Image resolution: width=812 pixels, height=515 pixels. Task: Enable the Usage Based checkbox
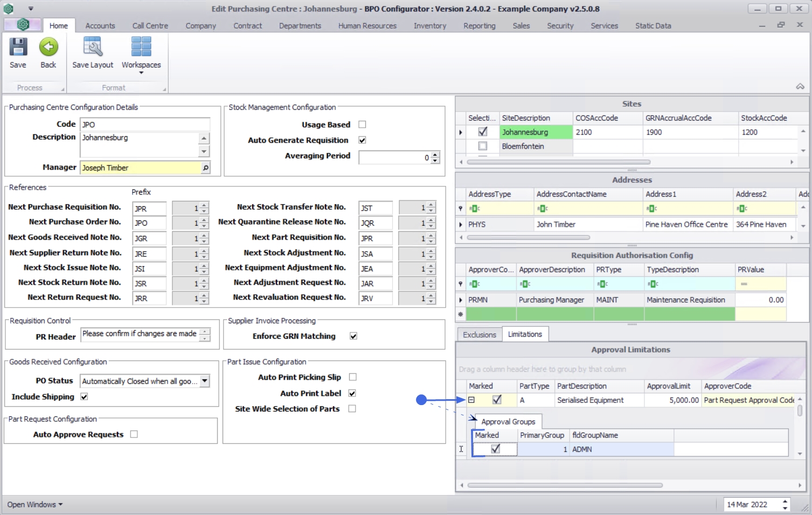362,124
